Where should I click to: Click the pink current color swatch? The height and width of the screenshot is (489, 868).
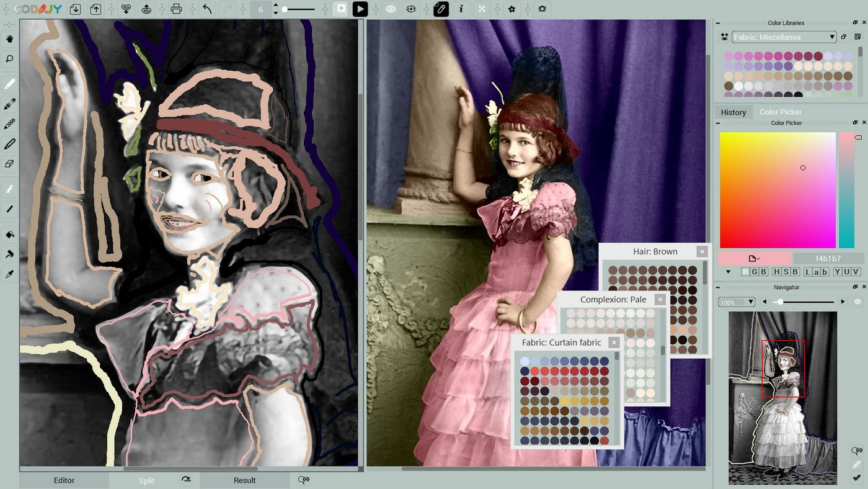(754, 258)
